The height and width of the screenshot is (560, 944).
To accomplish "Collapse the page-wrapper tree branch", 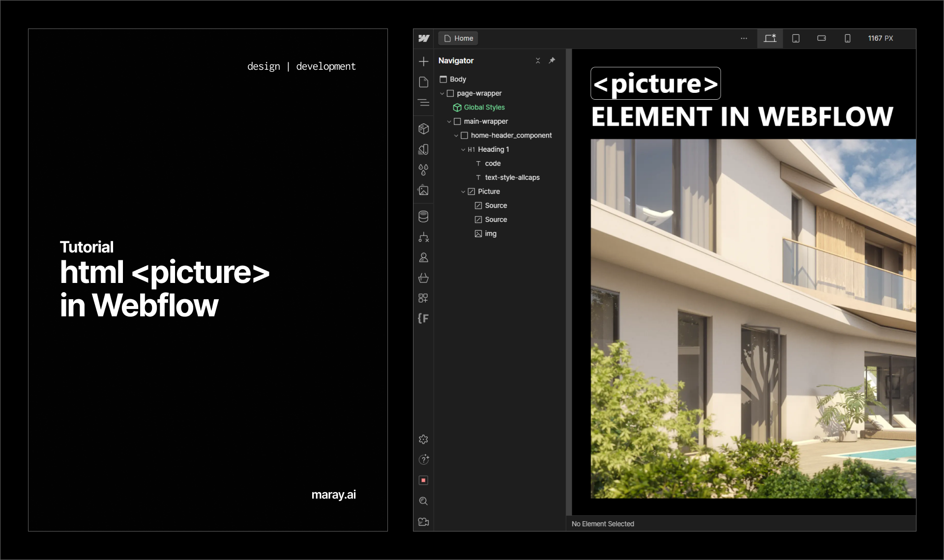I will tap(442, 93).
